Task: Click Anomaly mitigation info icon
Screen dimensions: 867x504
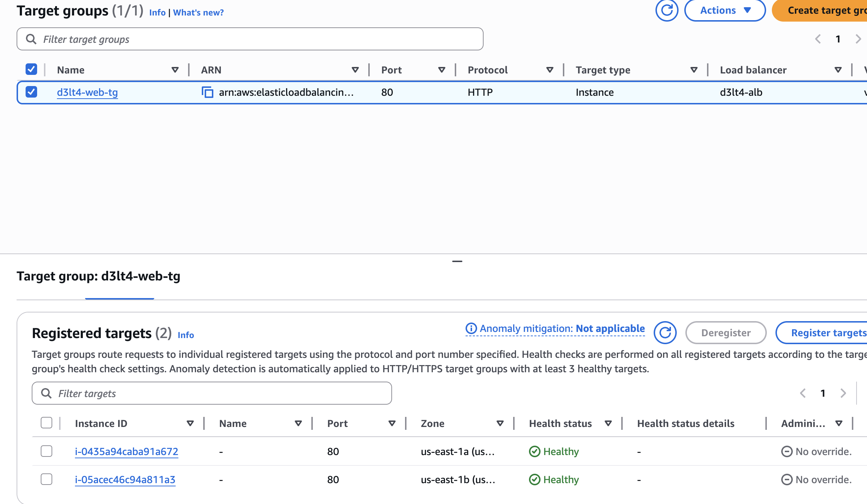Action: pyautogui.click(x=471, y=328)
